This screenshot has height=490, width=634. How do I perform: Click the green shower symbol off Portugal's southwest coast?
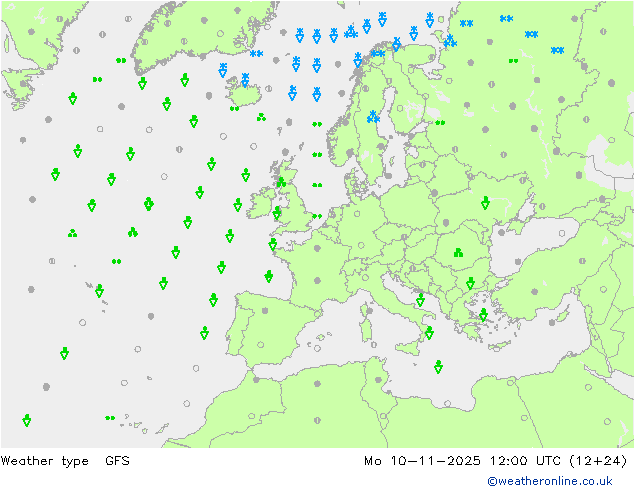(204, 333)
